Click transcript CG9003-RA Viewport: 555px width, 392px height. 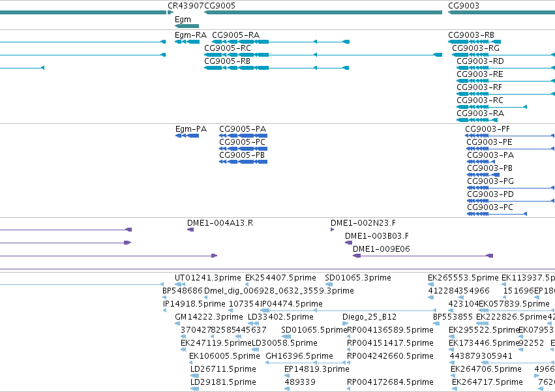pyautogui.click(x=477, y=120)
